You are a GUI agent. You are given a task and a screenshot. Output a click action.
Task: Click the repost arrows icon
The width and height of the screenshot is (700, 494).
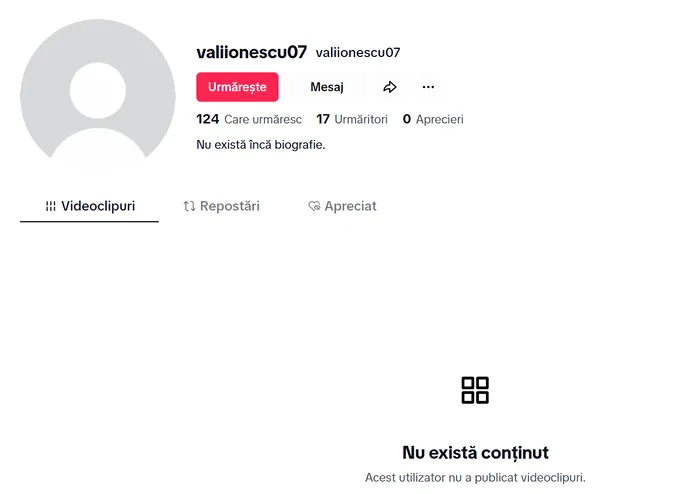tap(189, 207)
